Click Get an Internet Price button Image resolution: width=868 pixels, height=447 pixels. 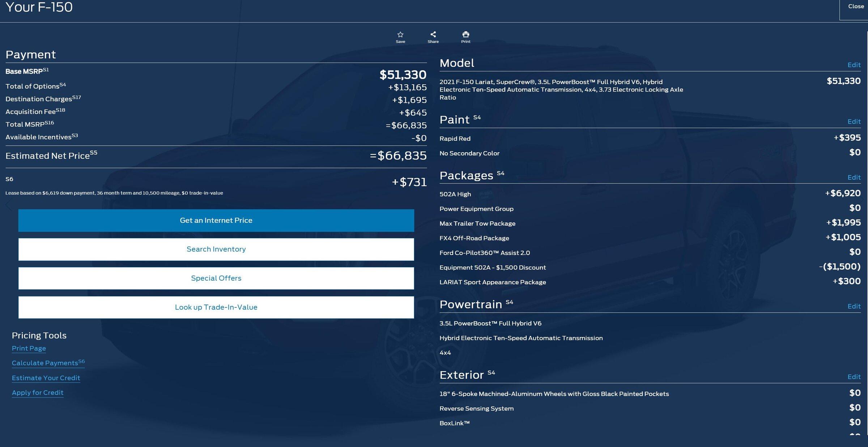coord(216,220)
